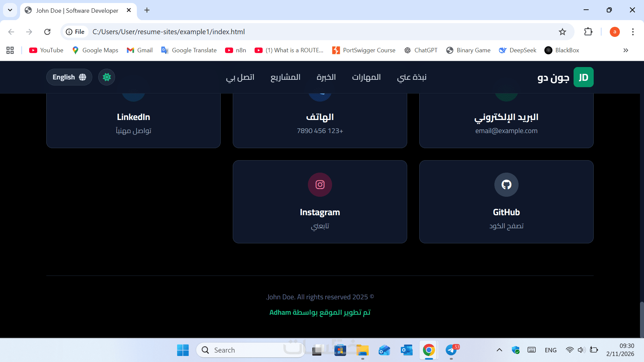
Task: Switch site language to English
Action: pyautogui.click(x=69, y=77)
